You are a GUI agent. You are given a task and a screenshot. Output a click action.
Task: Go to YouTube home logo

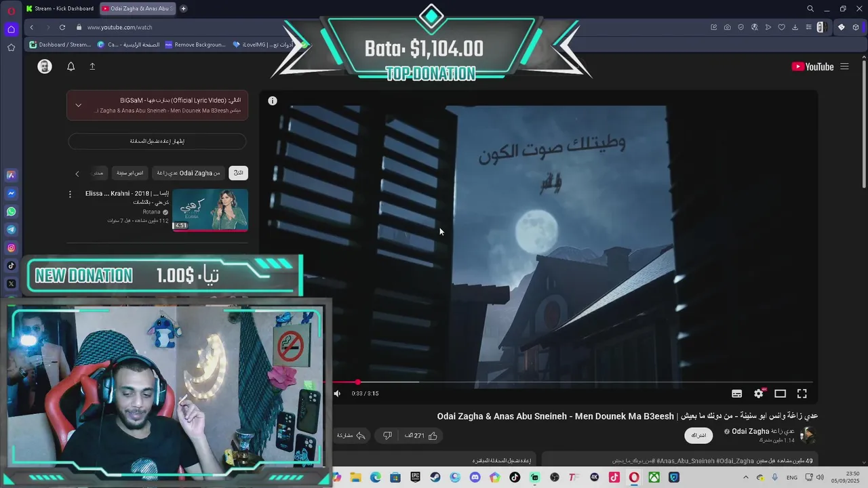812,66
